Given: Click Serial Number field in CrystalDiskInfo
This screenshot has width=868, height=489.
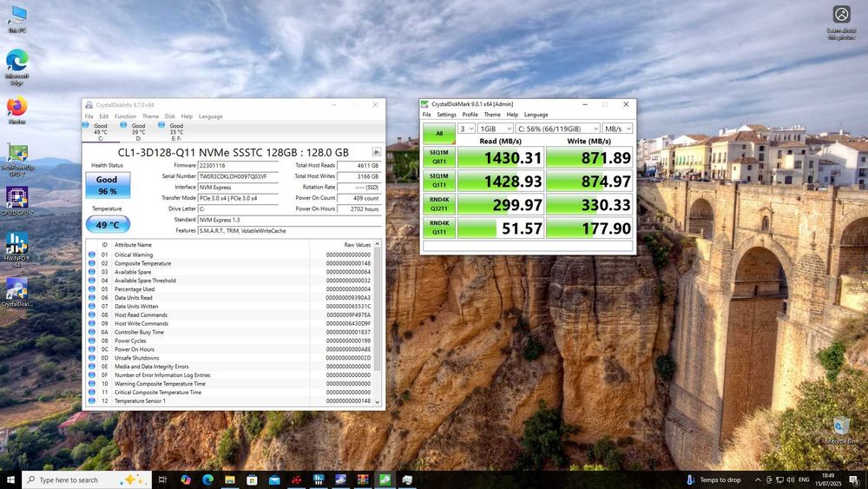Looking at the screenshot, I should tap(238, 176).
